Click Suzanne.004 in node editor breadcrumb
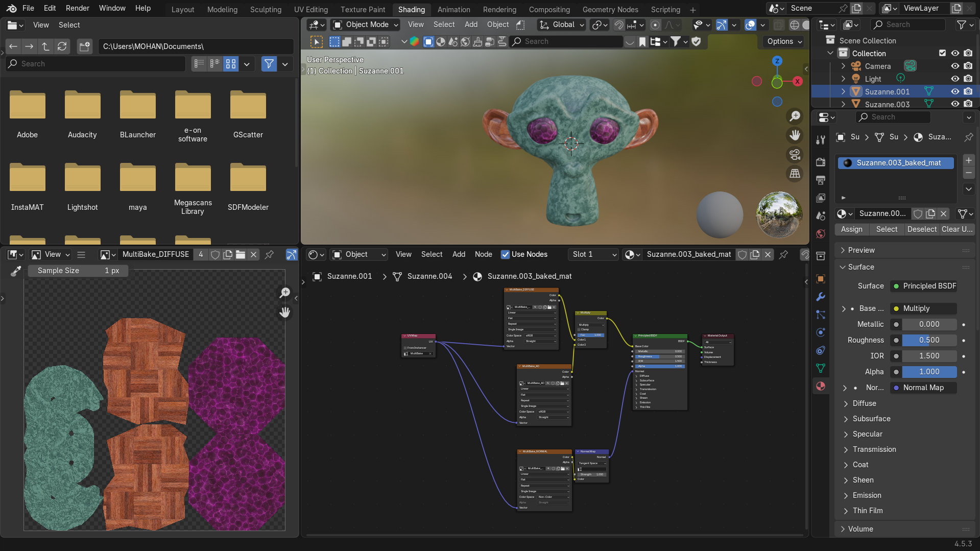 [429, 276]
